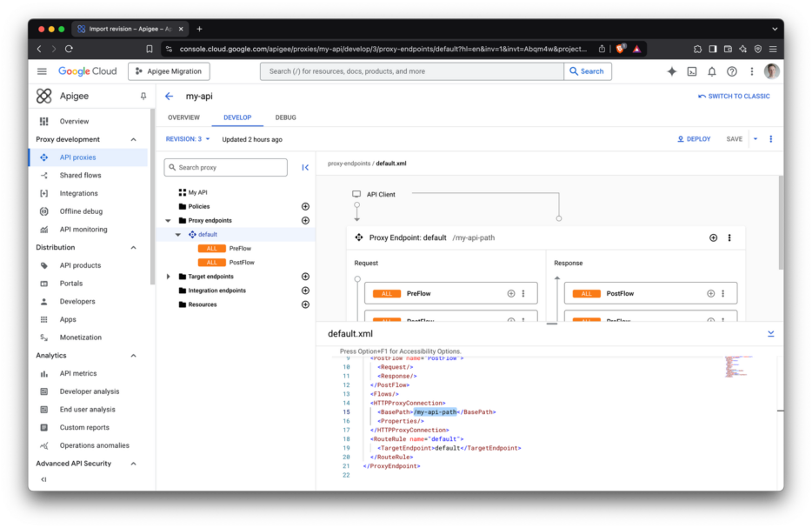
Task: Open Proxy Endpoint default more options
Action: click(729, 237)
